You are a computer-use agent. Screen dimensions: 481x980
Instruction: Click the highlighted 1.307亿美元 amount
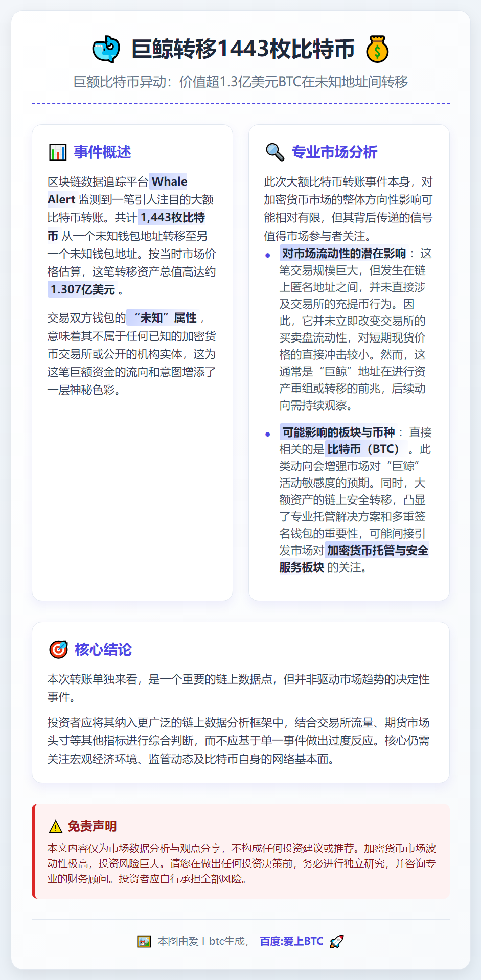tap(83, 290)
